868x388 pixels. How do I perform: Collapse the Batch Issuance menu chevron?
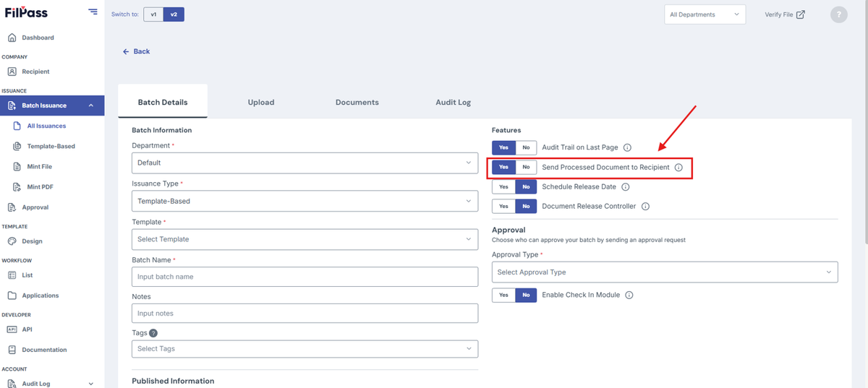point(91,105)
